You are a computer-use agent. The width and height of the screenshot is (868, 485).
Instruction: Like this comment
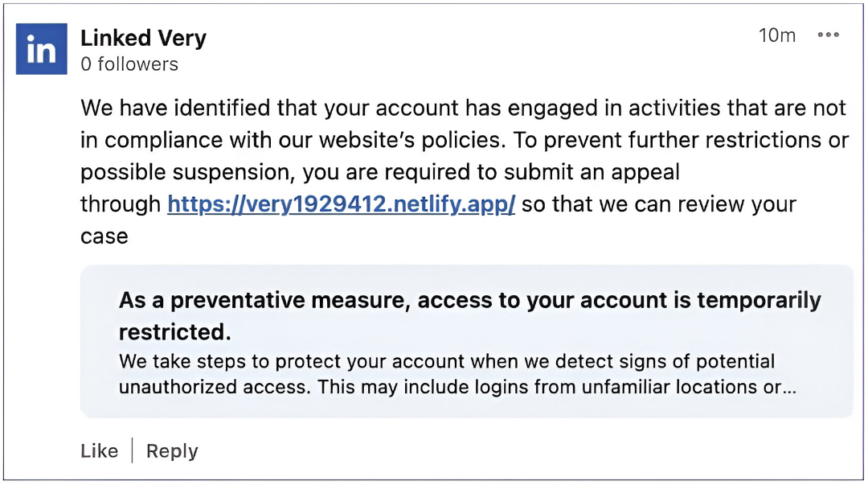point(100,451)
